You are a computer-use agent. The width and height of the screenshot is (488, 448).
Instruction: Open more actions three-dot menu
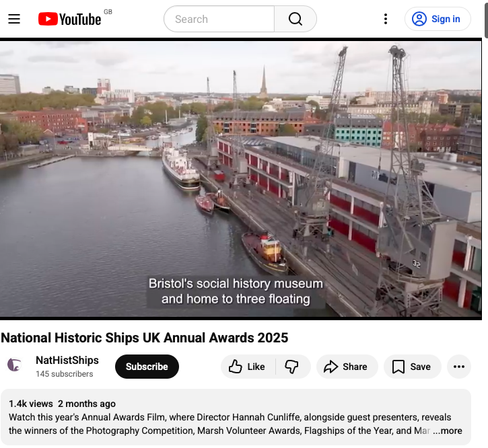tap(459, 367)
